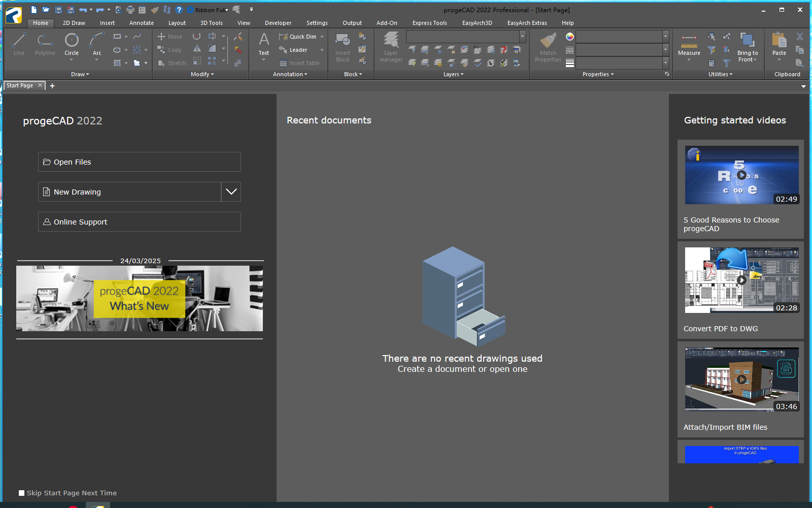Expand the Layers panel

click(x=453, y=74)
